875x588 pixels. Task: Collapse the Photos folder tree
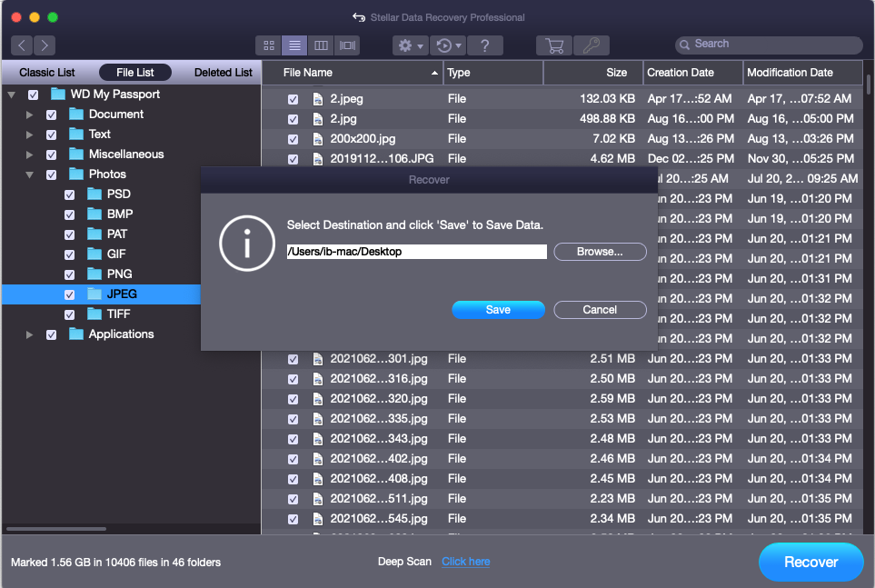30,174
